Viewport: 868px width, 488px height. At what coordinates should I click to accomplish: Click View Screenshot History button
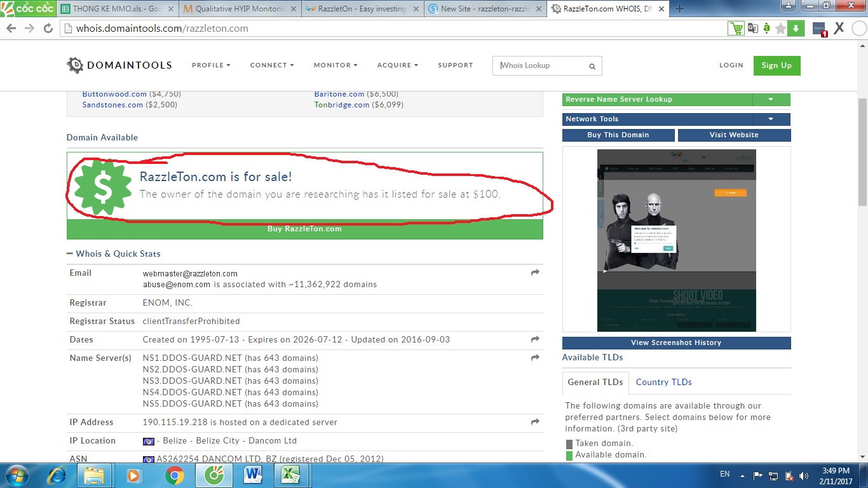pyautogui.click(x=676, y=343)
